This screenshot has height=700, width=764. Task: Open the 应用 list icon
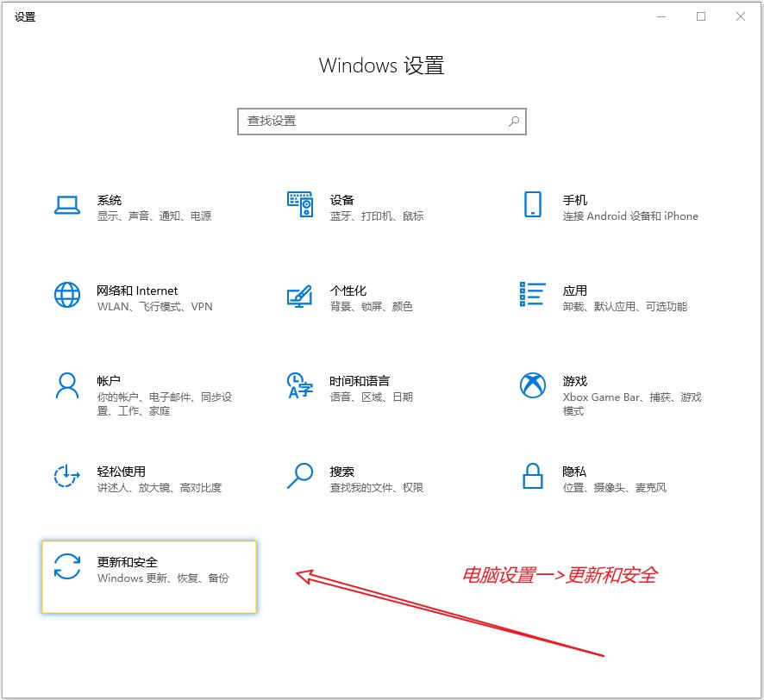pyautogui.click(x=532, y=295)
